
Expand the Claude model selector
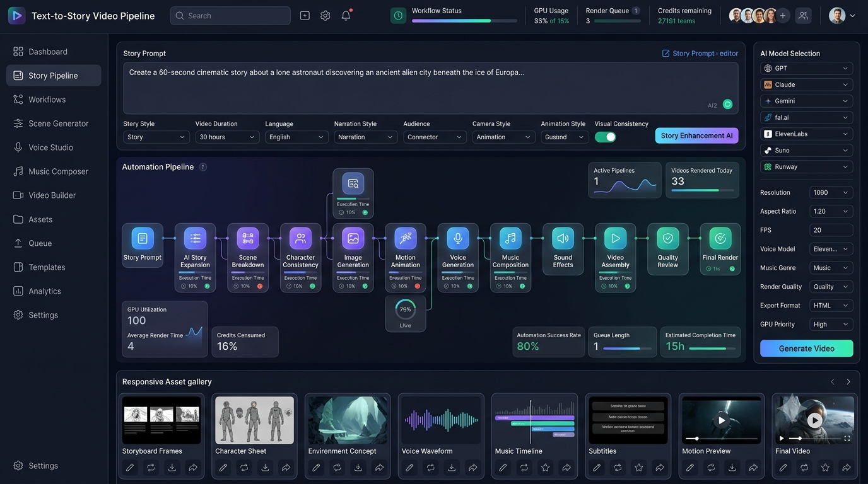click(807, 84)
